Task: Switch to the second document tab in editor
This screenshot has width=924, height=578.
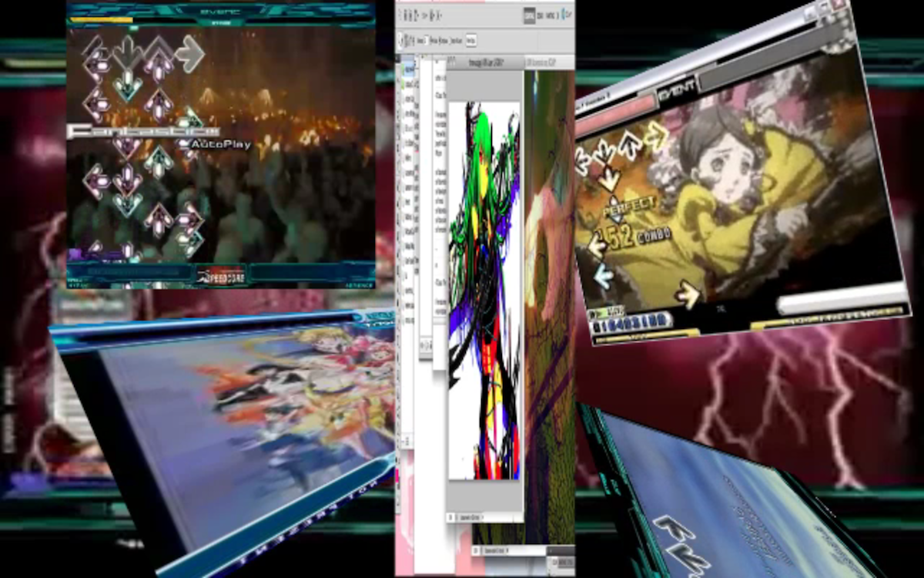Action: tap(539, 63)
